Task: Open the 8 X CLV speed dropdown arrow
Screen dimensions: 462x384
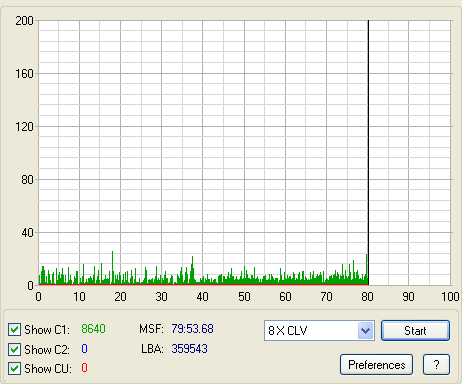Action: [366, 331]
